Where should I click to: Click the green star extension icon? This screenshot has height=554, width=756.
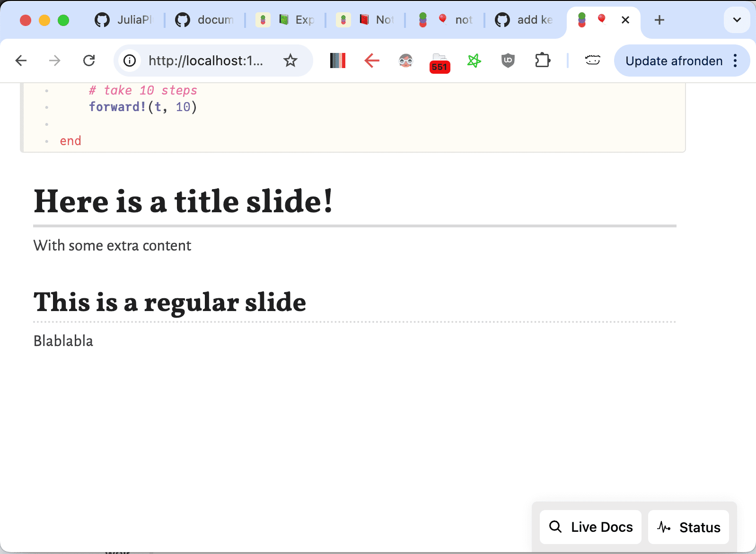(x=474, y=61)
